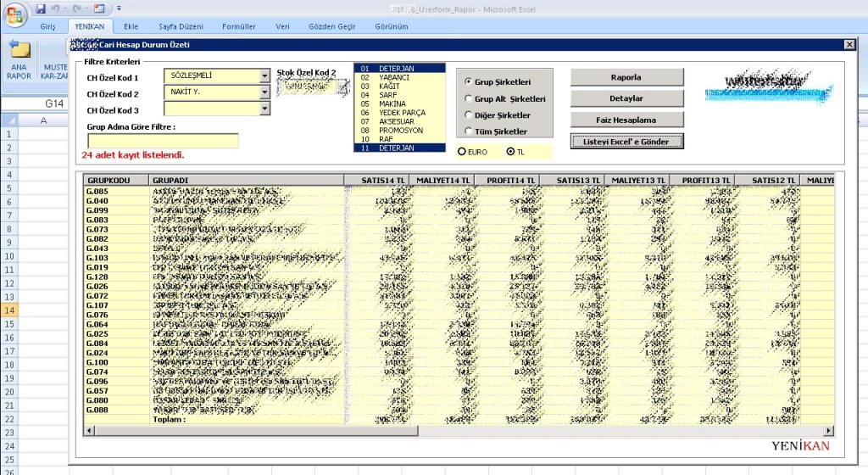Click the Undo arrow icon
The height and width of the screenshot is (475, 868).
coord(57,8)
